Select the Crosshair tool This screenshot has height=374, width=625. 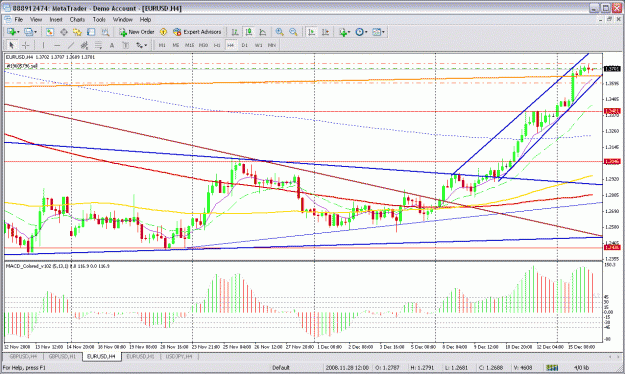[x=26, y=45]
